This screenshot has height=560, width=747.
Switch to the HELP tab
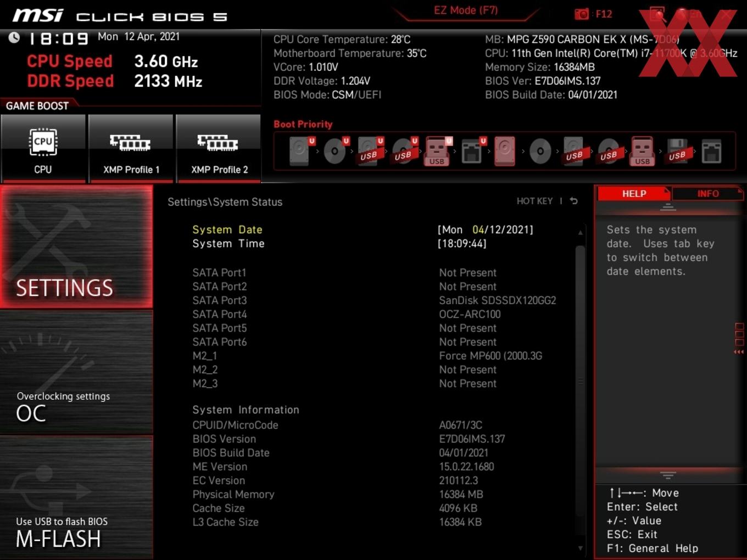(x=634, y=193)
